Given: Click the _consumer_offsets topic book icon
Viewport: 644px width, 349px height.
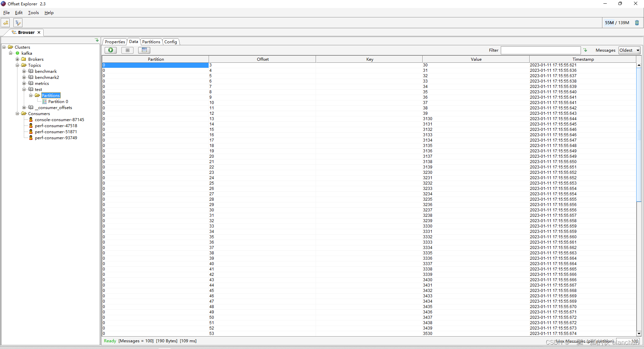Looking at the screenshot, I should click(31, 108).
